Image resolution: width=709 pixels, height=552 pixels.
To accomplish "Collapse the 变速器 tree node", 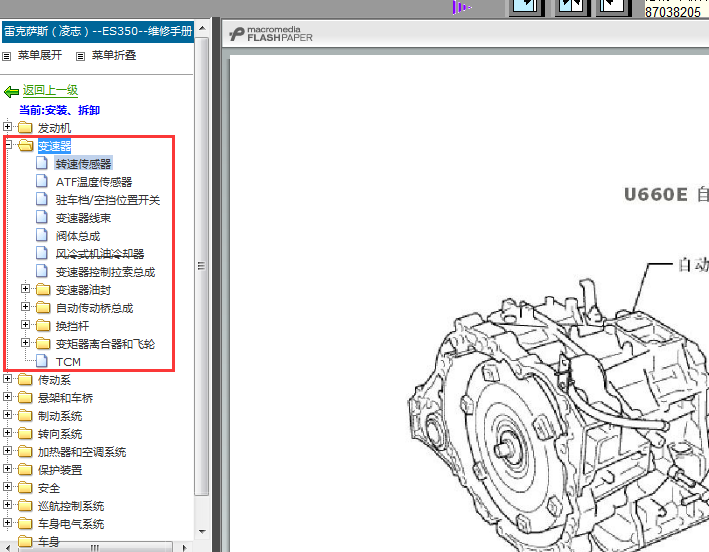I will click(x=7, y=145).
